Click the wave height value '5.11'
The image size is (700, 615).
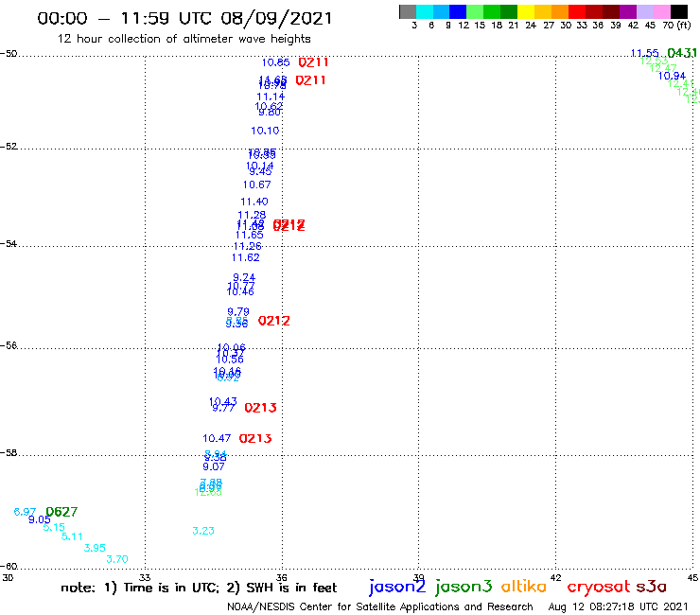pos(72,536)
